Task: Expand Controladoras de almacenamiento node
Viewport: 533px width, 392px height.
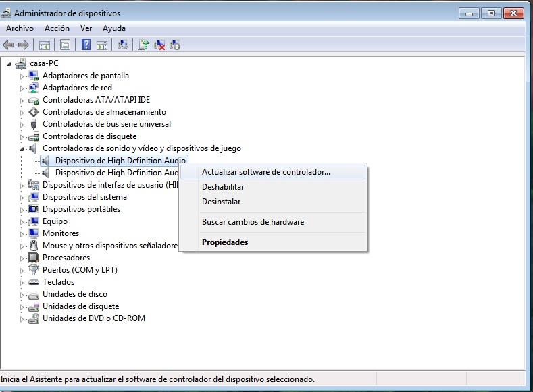Action: coord(22,113)
